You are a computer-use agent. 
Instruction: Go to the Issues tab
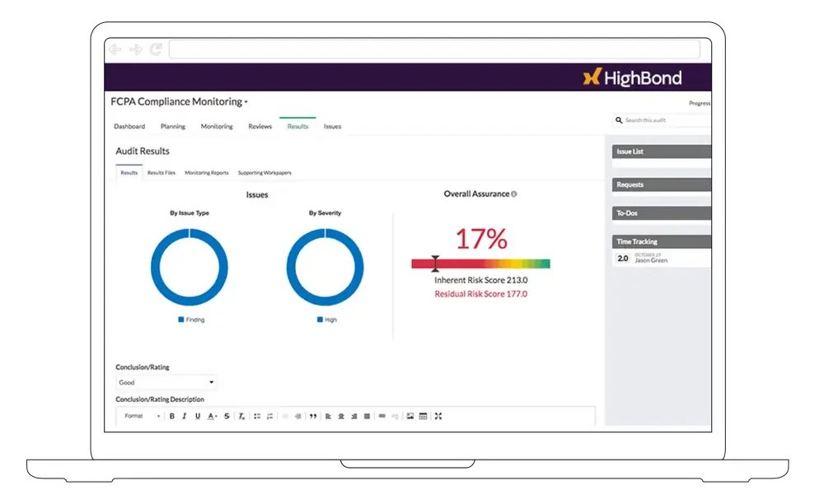point(332,126)
